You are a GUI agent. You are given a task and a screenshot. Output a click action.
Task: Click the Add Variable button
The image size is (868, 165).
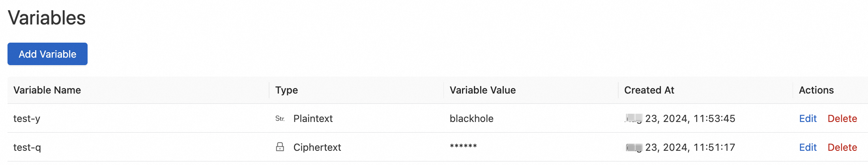click(47, 54)
